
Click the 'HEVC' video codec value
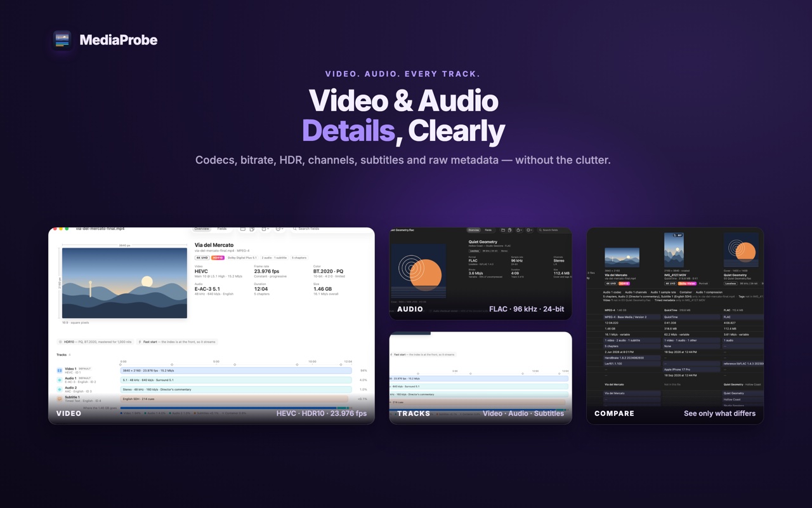pyautogui.click(x=201, y=271)
